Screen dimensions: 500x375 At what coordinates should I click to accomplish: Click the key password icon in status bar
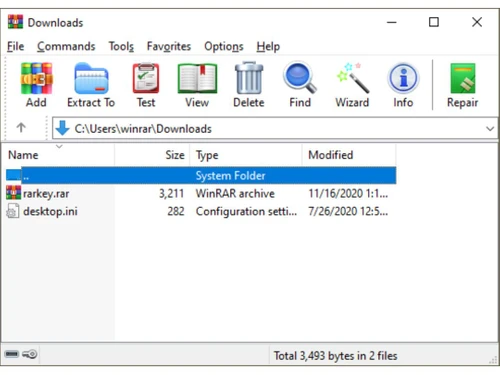30,354
